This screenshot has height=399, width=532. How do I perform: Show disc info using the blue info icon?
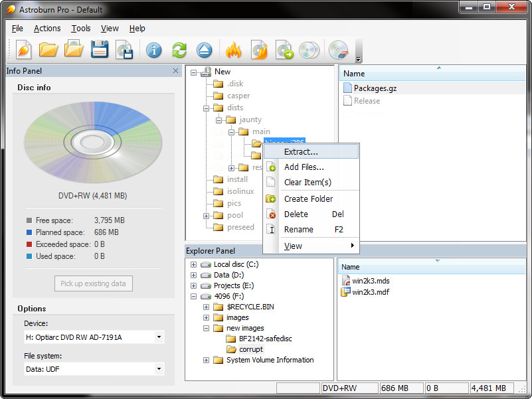click(155, 50)
